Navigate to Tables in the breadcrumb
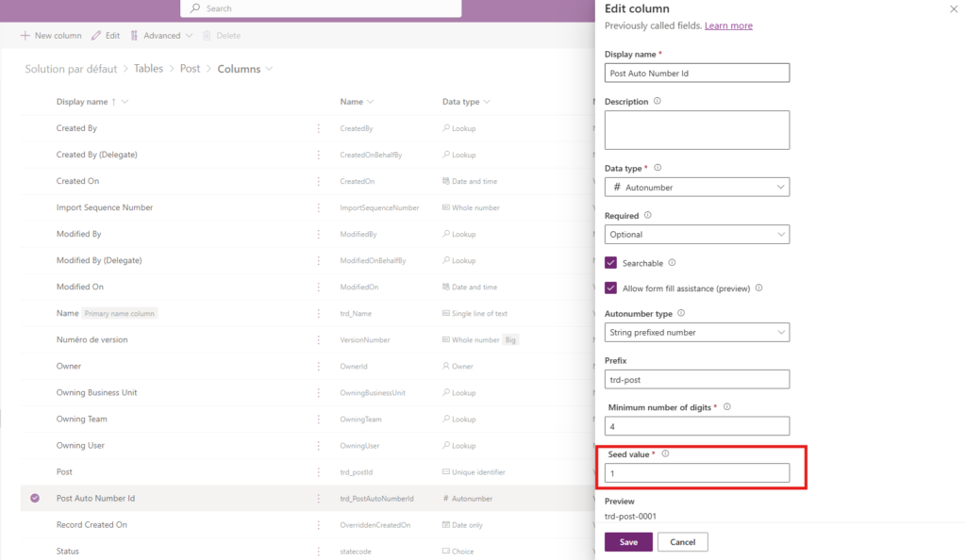The width and height of the screenshot is (966, 560). (148, 69)
